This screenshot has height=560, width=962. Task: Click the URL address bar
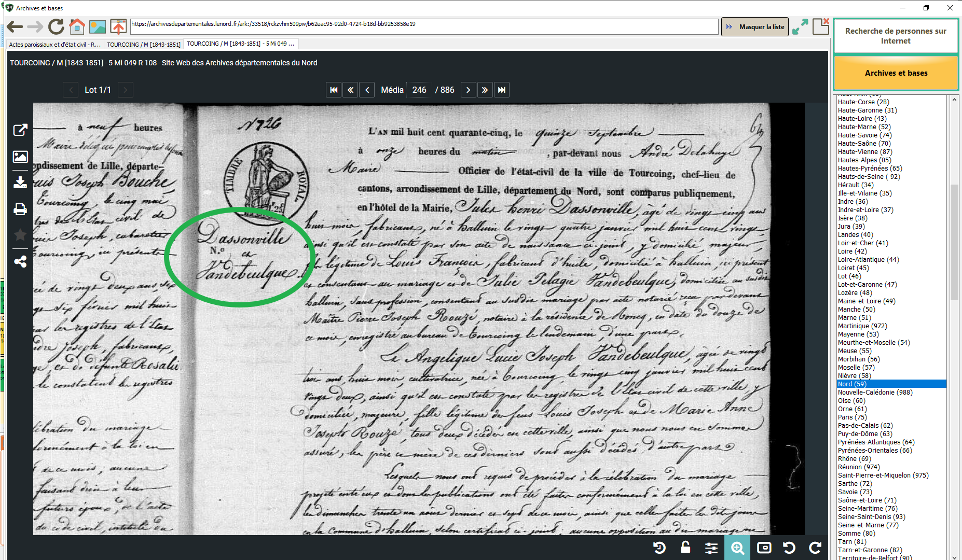424,26
